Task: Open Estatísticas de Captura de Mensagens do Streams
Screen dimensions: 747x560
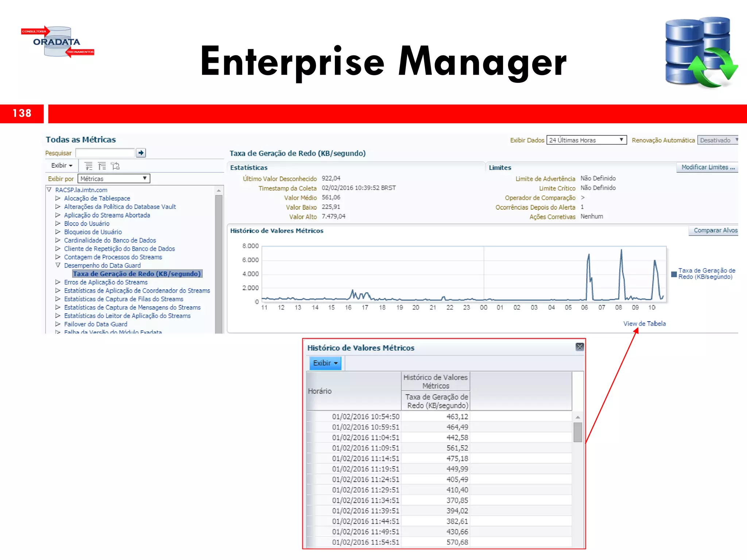Action: click(132, 307)
